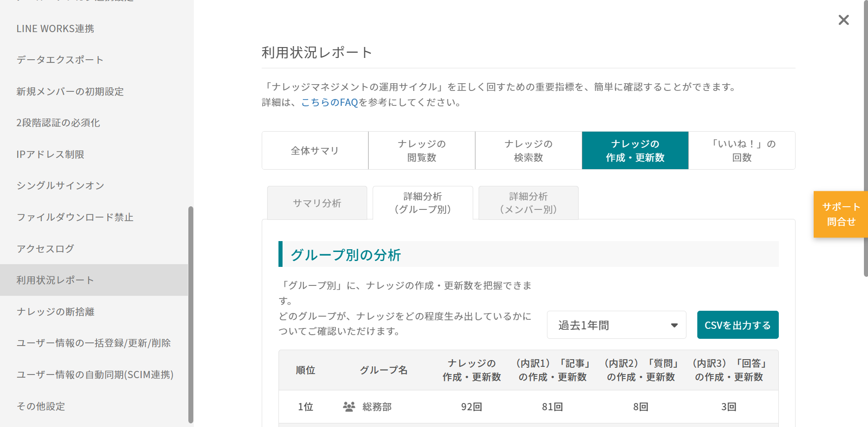This screenshot has height=427, width=868.
Task: Select the ナレッジの閲覧数 tab
Action: pyautogui.click(x=422, y=151)
